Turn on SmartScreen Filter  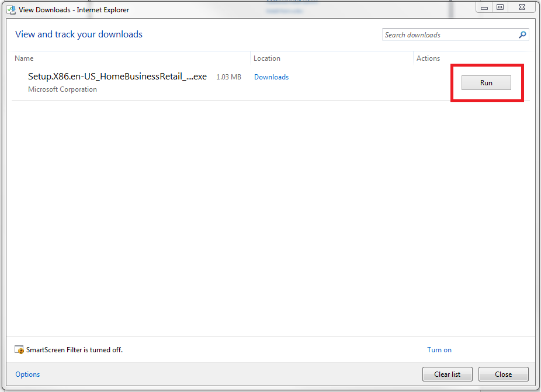pyautogui.click(x=439, y=350)
